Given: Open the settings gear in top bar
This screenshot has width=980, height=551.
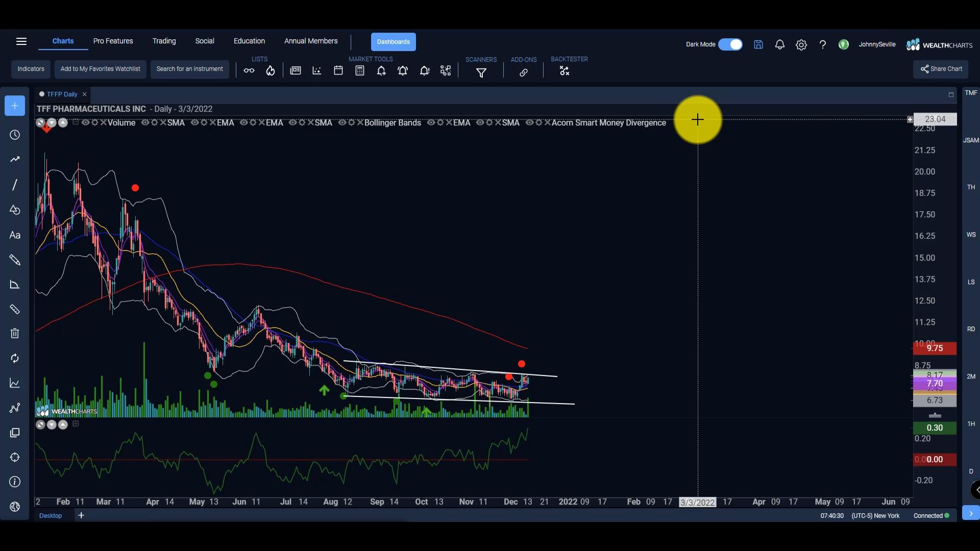Looking at the screenshot, I should click(x=801, y=45).
